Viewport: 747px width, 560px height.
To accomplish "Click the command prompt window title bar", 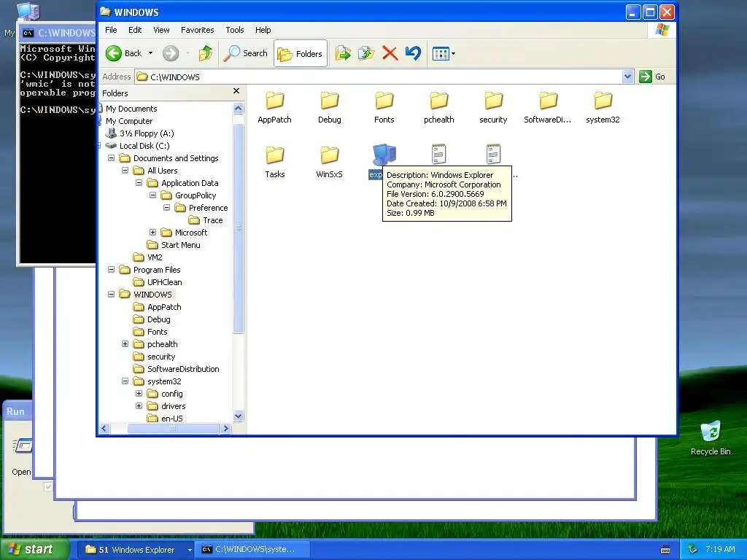I will 57,33.
